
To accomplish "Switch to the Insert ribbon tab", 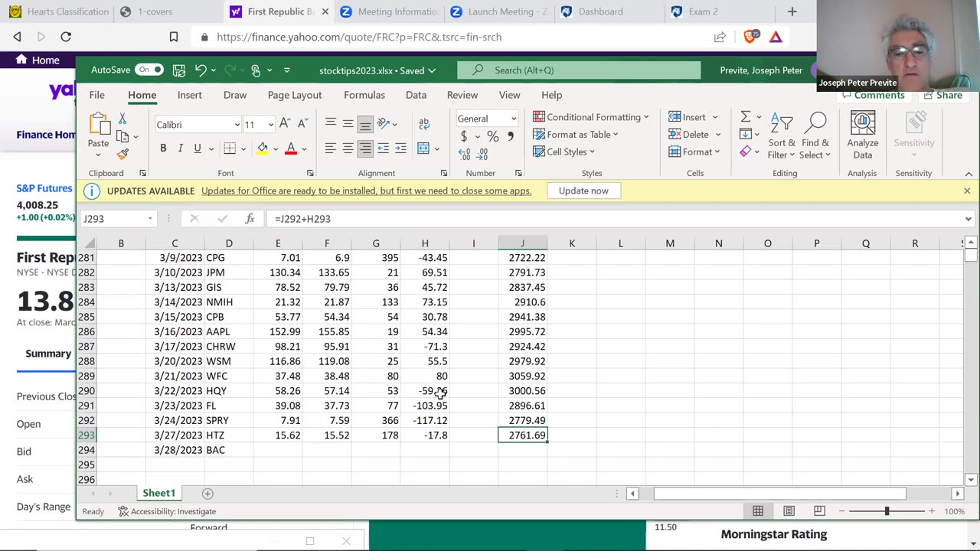I will click(x=190, y=95).
